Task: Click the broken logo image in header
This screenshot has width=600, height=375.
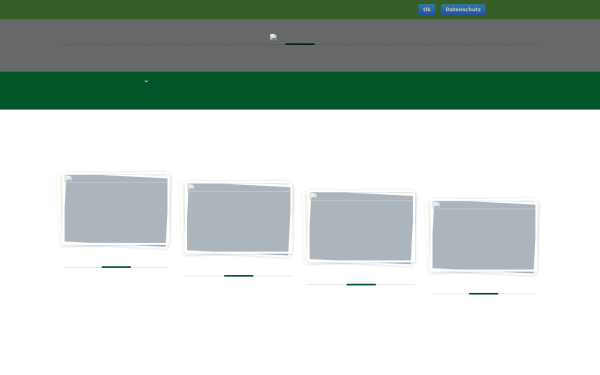Action: click(x=273, y=37)
